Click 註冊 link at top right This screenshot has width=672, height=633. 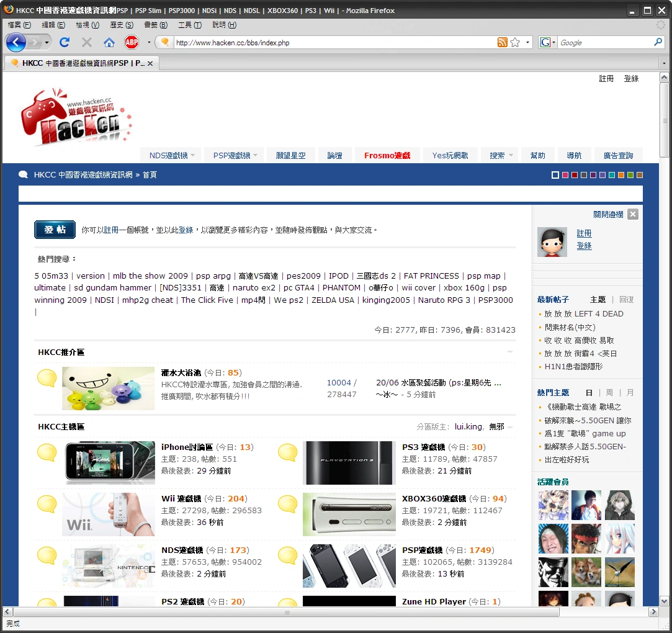(x=606, y=78)
